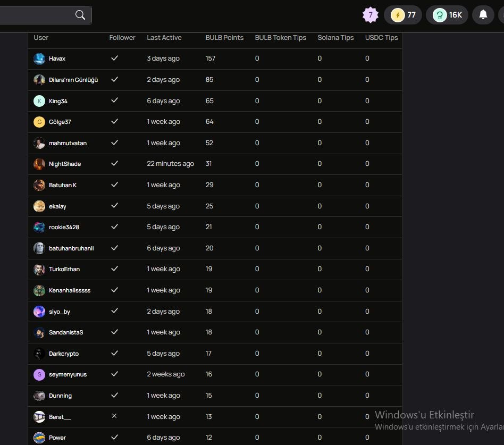Open the Dunning profile link
Viewport: 504px width, 445px height.
[x=61, y=396]
